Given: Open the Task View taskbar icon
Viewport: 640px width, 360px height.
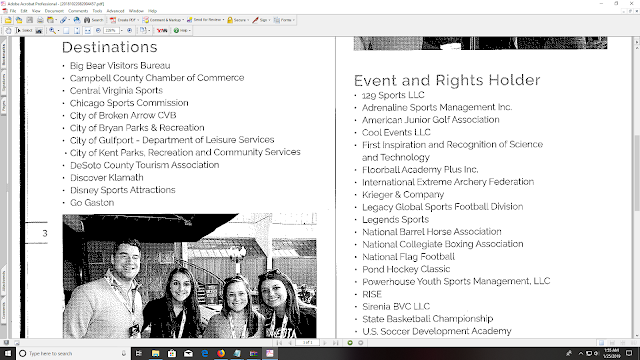Looking at the screenshot, I should [139, 353].
